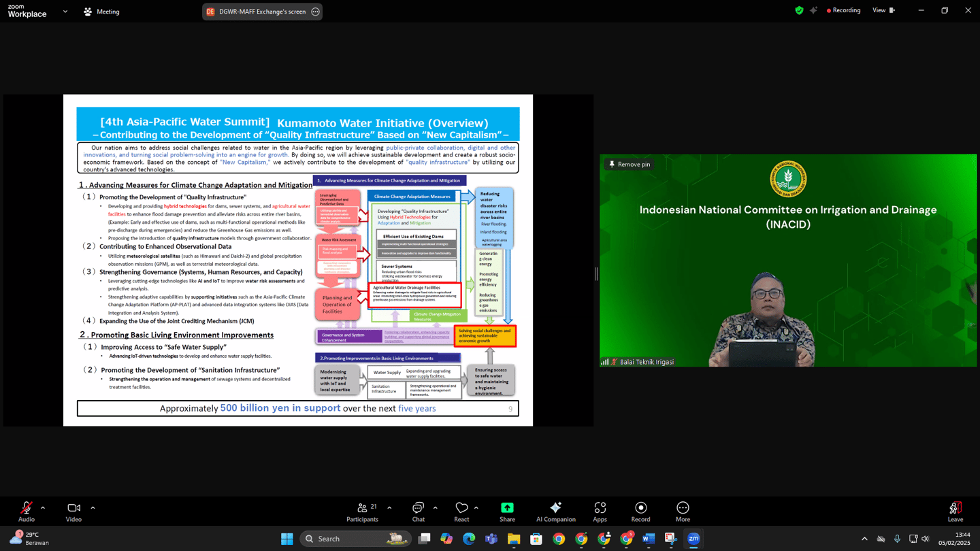980x551 pixels.
Task: Expand participants options chevron
Action: [x=389, y=507]
